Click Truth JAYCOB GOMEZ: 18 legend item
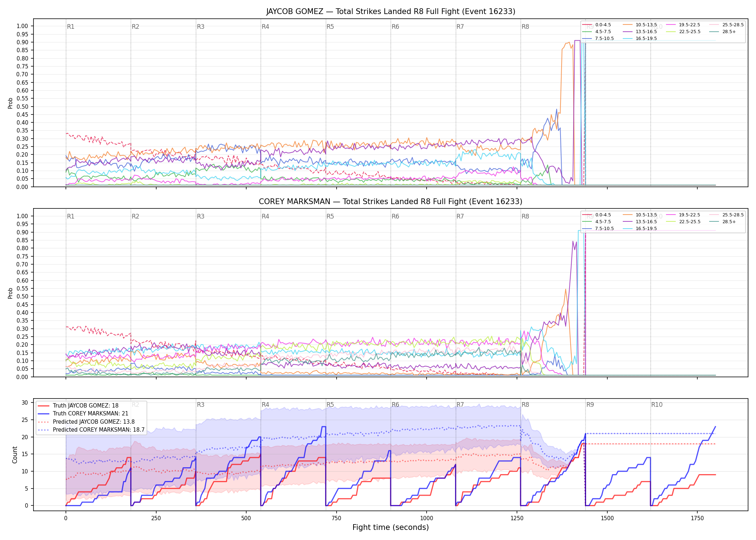 pyautogui.click(x=78, y=406)
